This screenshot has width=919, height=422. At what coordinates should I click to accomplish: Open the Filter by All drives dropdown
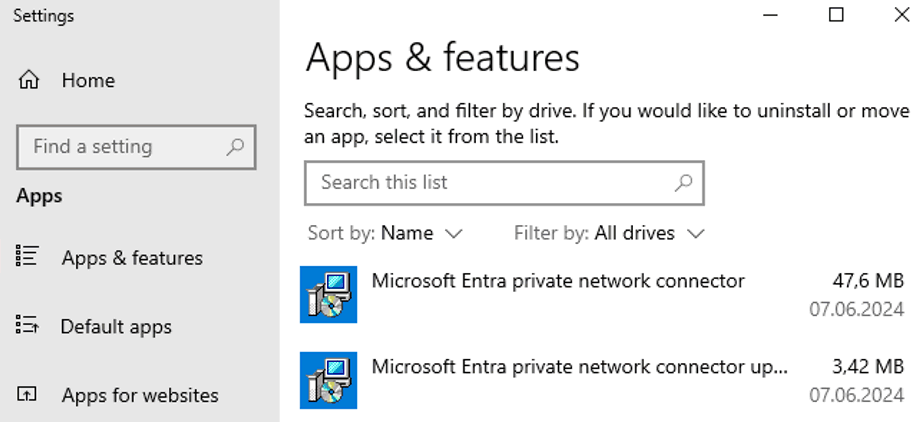[x=609, y=233]
